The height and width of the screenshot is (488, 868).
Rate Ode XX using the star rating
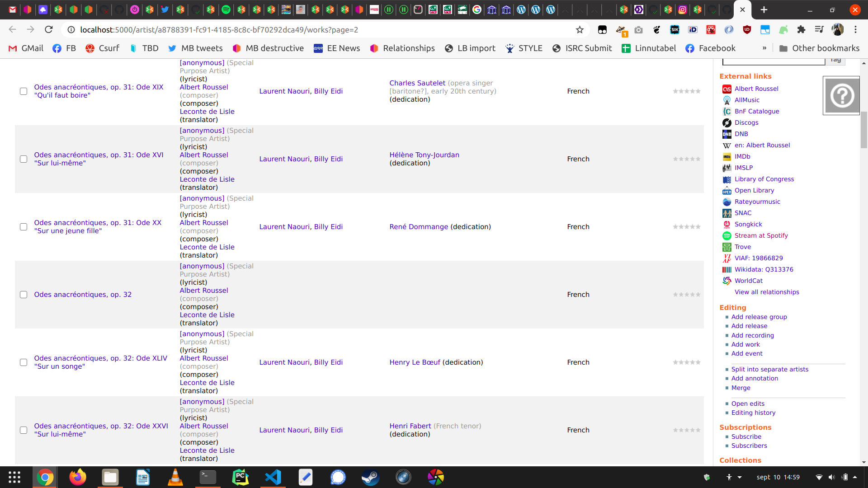687,227
